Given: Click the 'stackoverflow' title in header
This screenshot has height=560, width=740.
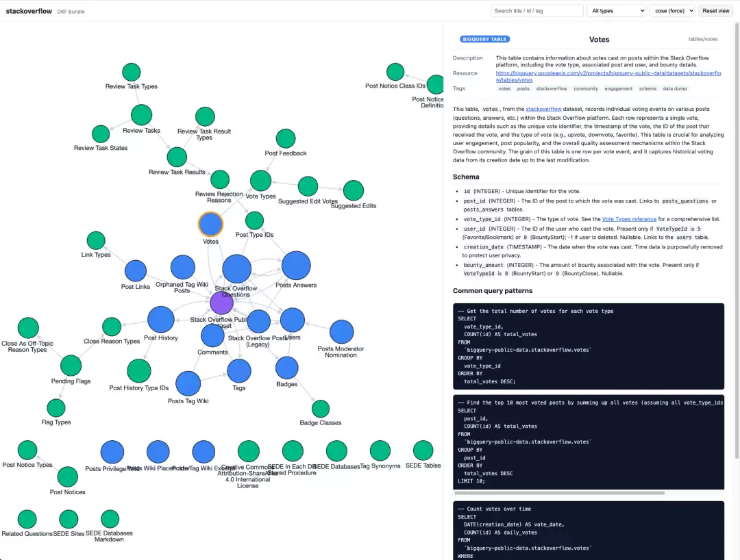Looking at the screenshot, I should click(x=29, y=11).
